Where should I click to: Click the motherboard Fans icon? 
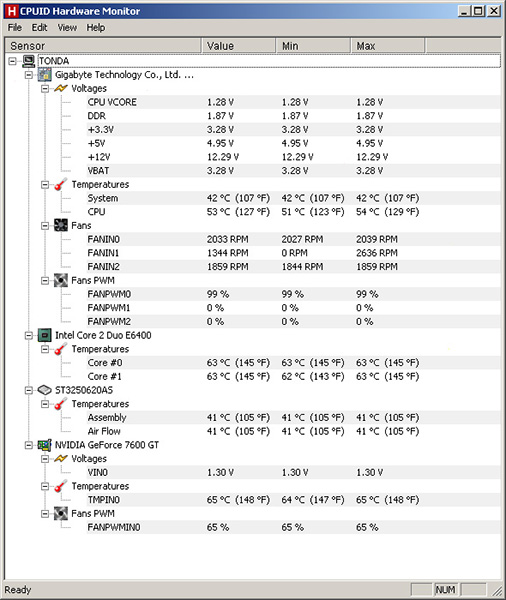[60, 225]
